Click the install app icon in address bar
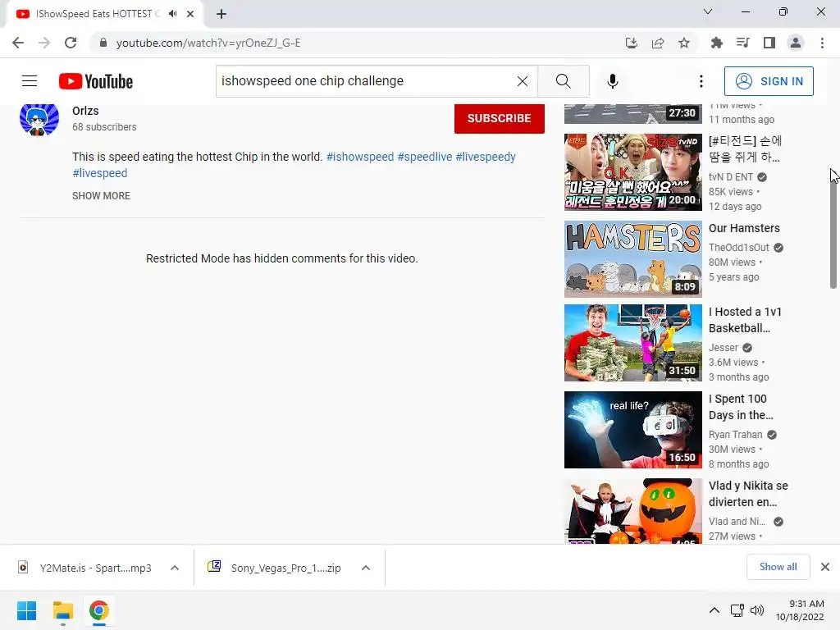 coord(632,43)
